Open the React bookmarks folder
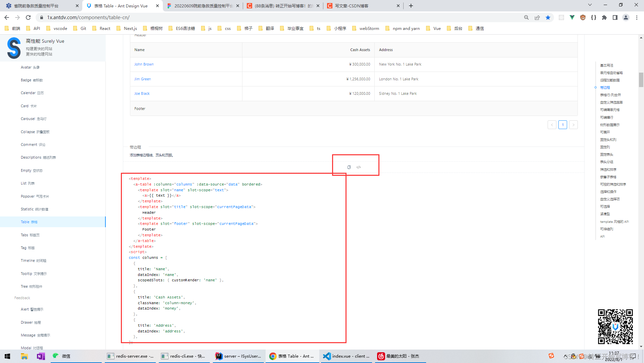This screenshot has height=363, width=644. 101,29
